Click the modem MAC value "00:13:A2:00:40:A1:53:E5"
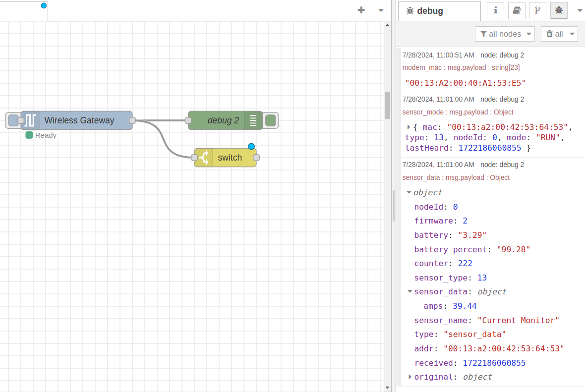Viewport: 585px width, 392px height. point(465,83)
